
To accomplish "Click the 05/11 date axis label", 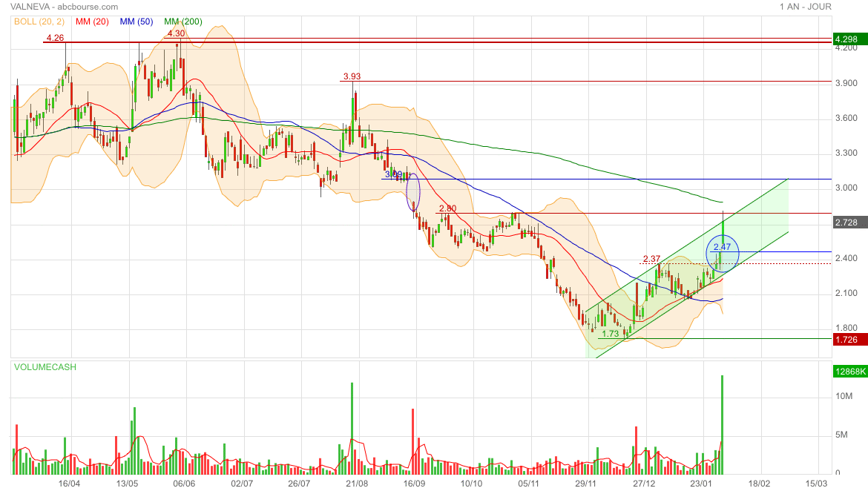I will pos(528,484).
